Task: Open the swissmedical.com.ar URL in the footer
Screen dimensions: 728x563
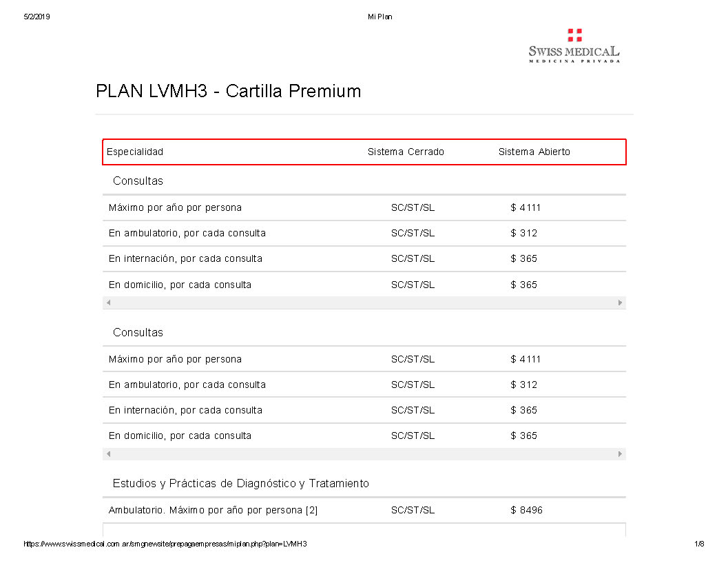Action: [165, 544]
